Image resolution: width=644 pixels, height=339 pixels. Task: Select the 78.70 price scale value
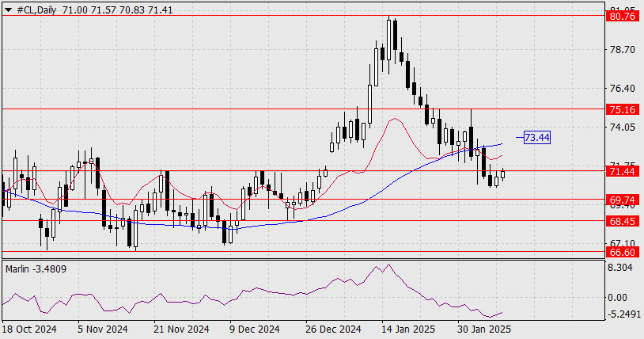[x=623, y=50]
